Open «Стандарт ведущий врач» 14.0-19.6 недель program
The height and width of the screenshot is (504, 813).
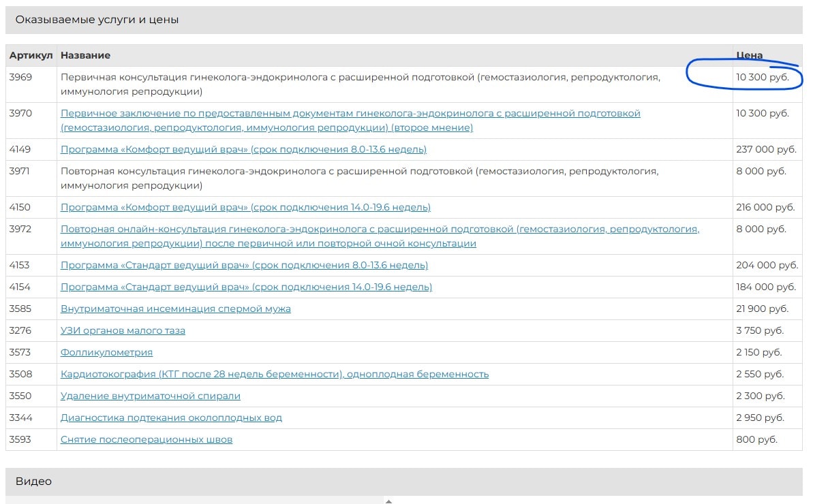246,287
